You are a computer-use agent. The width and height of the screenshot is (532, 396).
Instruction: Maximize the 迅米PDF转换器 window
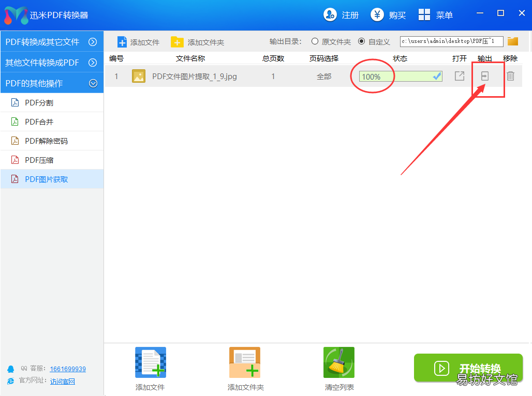(x=500, y=13)
